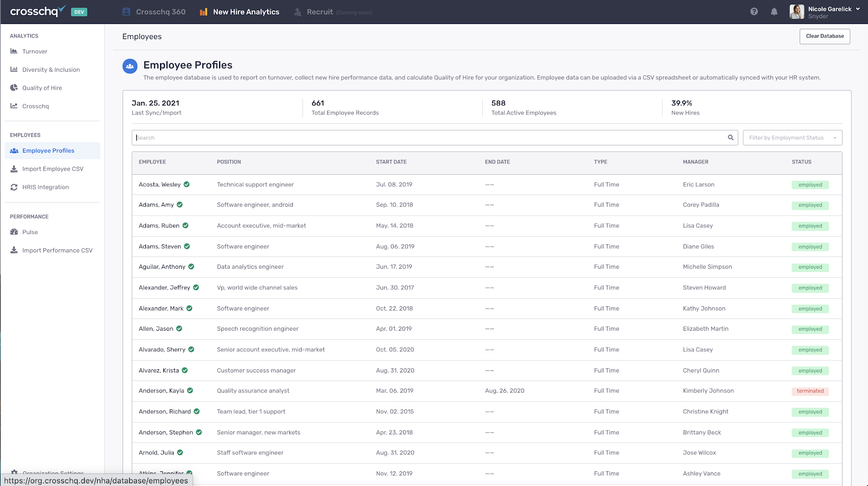
Task: Sort by the START DATE column header
Action: click(x=391, y=162)
